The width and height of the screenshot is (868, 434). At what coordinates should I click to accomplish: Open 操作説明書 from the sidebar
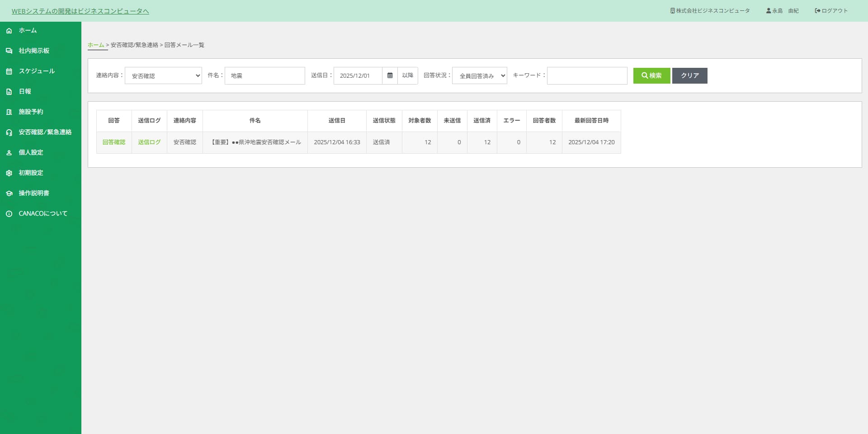tap(34, 193)
